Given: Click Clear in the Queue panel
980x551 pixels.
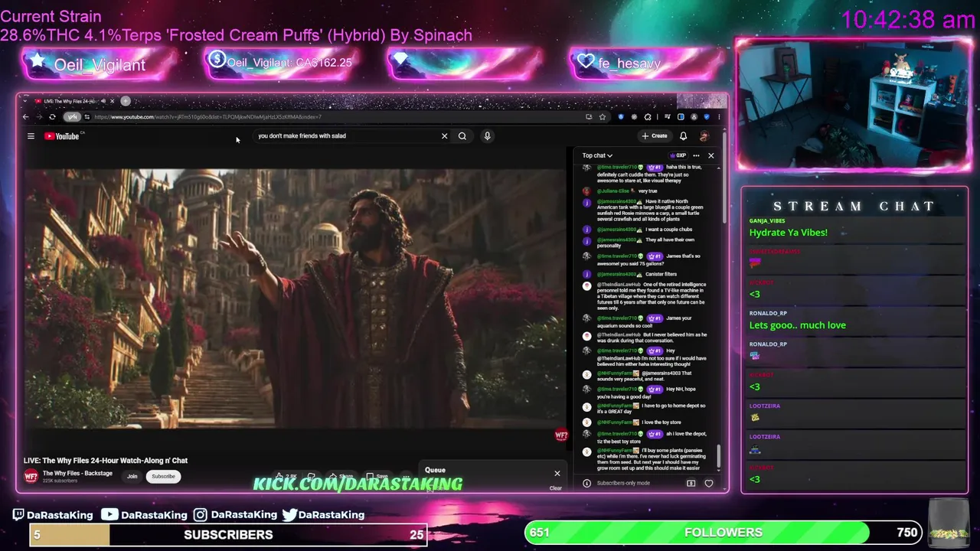Looking at the screenshot, I should click(556, 487).
